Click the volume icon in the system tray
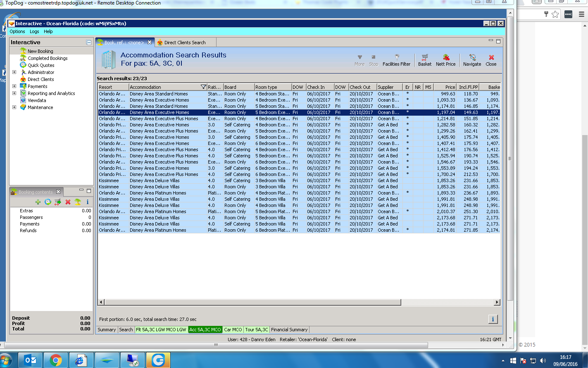The width and height of the screenshot is (588, 368). (543, 361)
